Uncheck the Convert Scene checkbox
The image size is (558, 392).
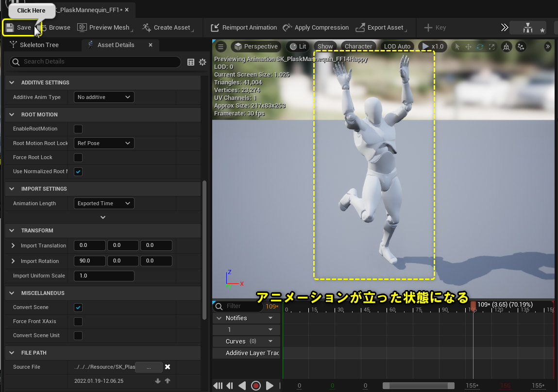78,308
